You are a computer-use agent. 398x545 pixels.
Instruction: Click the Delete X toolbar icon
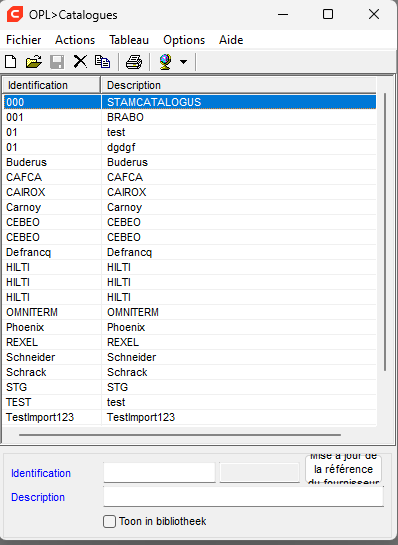pyautogui.click(x=80, y=62)
